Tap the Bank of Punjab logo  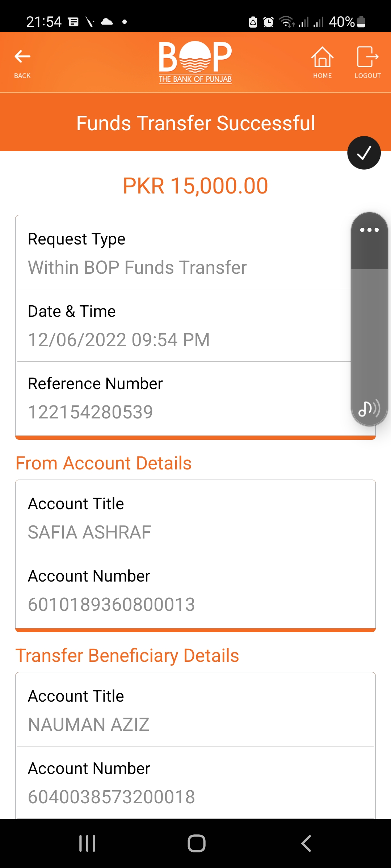[195, 62]
